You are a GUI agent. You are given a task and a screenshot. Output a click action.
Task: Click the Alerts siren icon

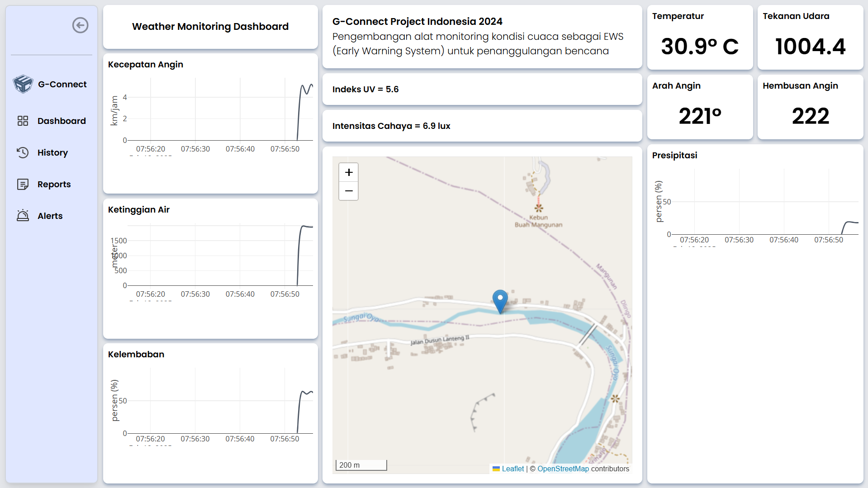click(x=23, y=216)
